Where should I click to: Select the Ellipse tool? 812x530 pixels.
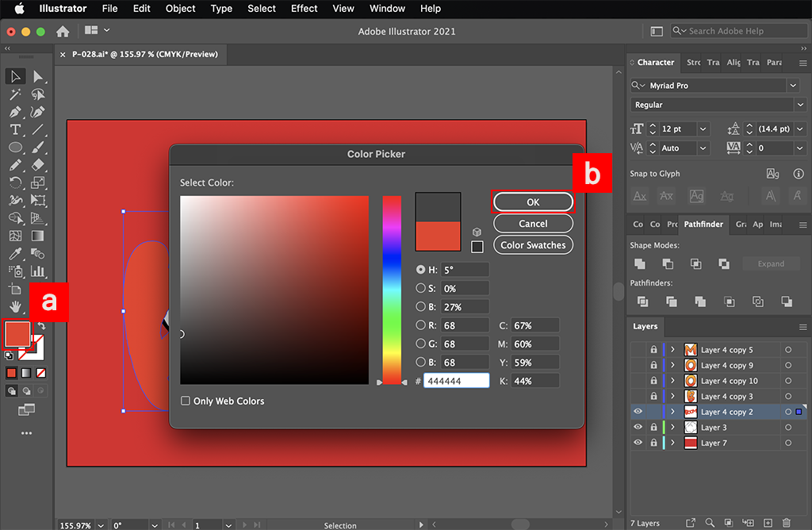click(16, 147)
